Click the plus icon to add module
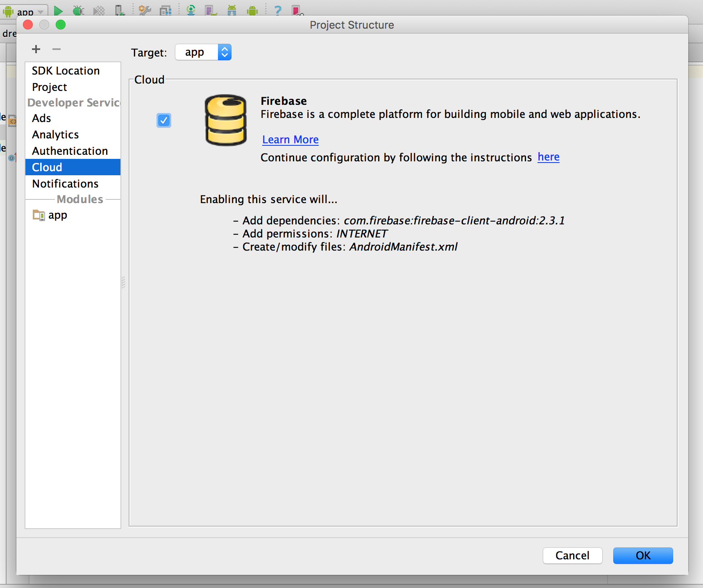This screenshot has height=588, width=703. [36, 49]
